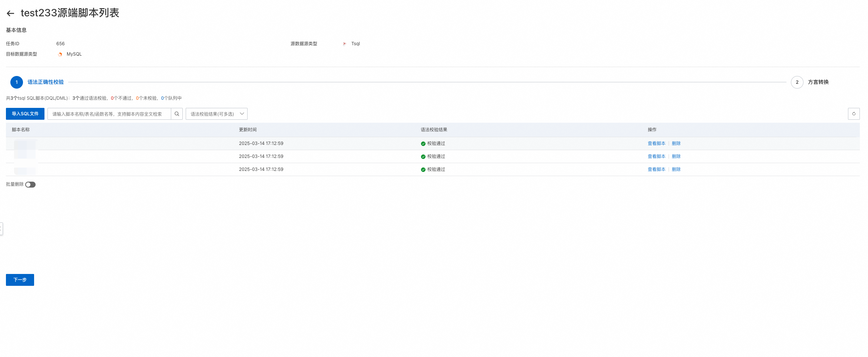
Task: Click the 0个不通过 summary count
Action: pyautogui.click(x=121, y=98)
